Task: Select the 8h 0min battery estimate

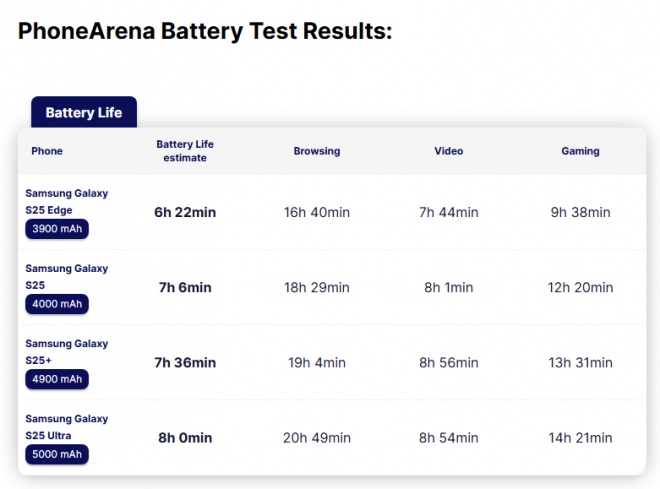Action: 185,438
